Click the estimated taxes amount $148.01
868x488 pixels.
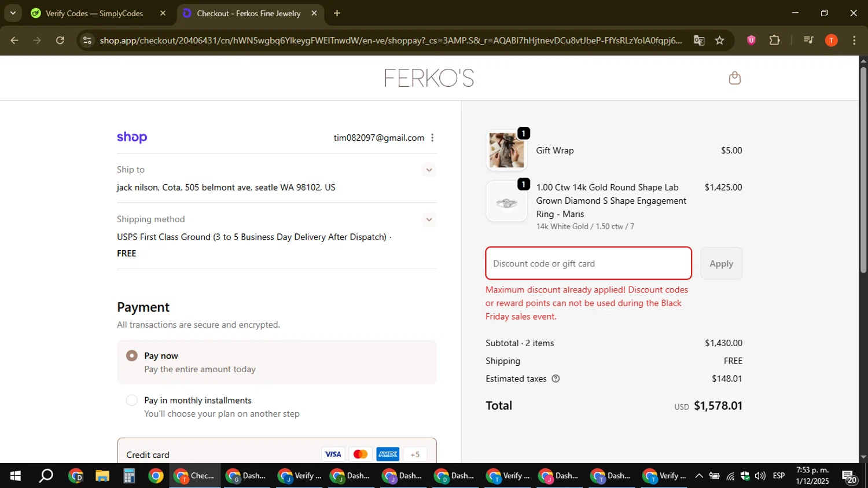(x=727, y=379)
